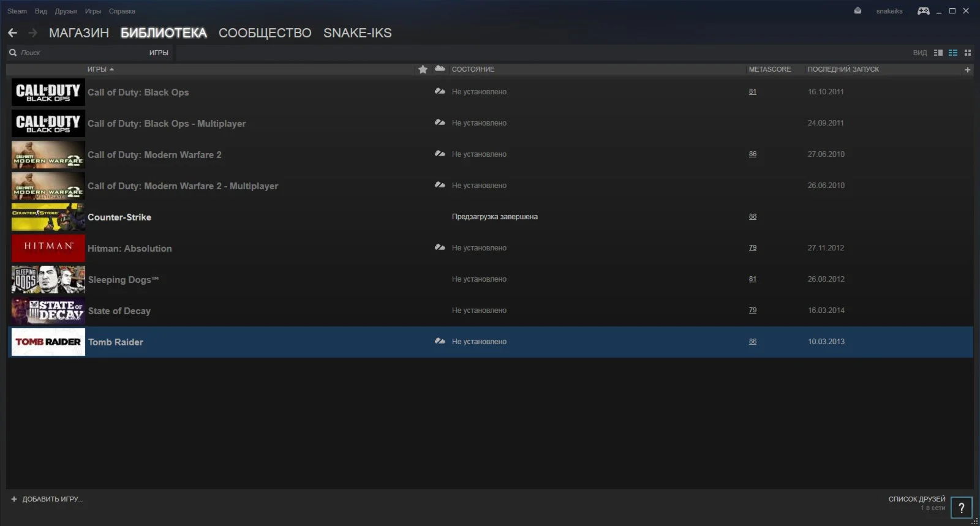
Task: Open Metascore 86 link for Tomb Raider
Action: (x=753, y=342)
